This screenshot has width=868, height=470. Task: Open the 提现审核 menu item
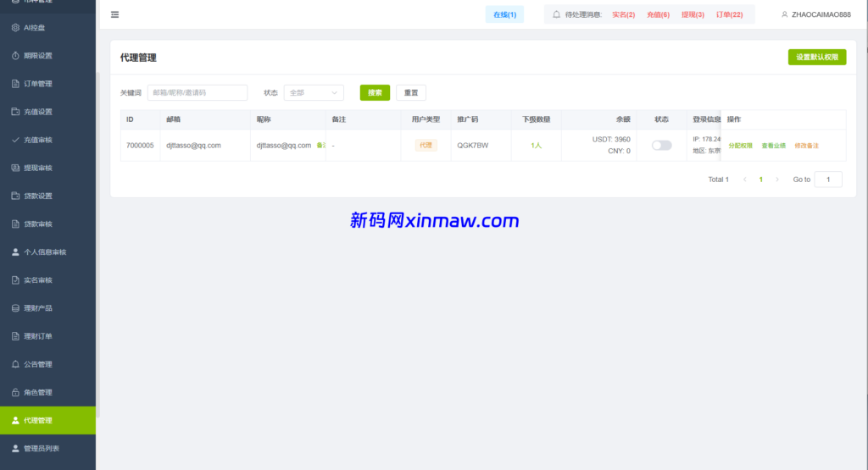pos(47,168)
